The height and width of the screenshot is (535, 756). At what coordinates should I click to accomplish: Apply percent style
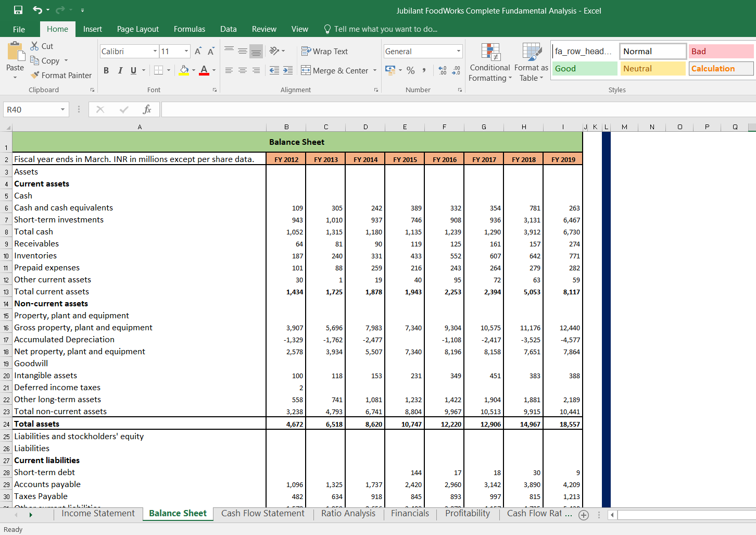point(411,70)
